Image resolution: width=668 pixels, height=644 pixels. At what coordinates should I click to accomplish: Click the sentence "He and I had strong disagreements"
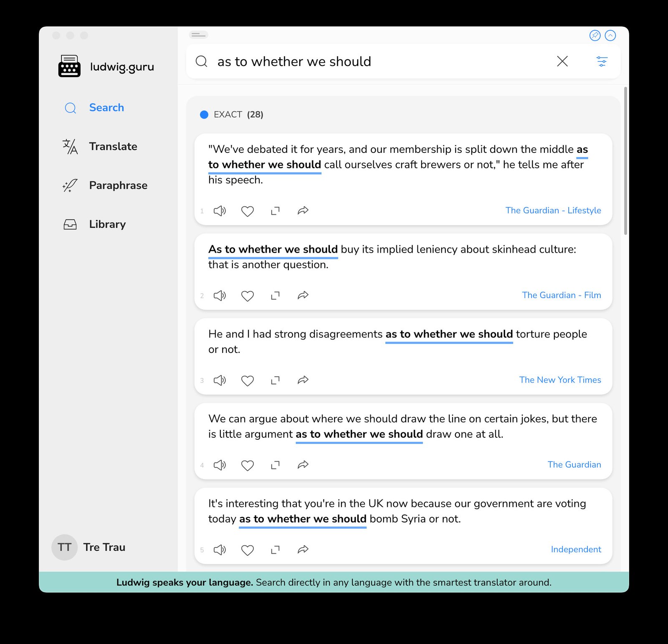(x=397, y=342)
